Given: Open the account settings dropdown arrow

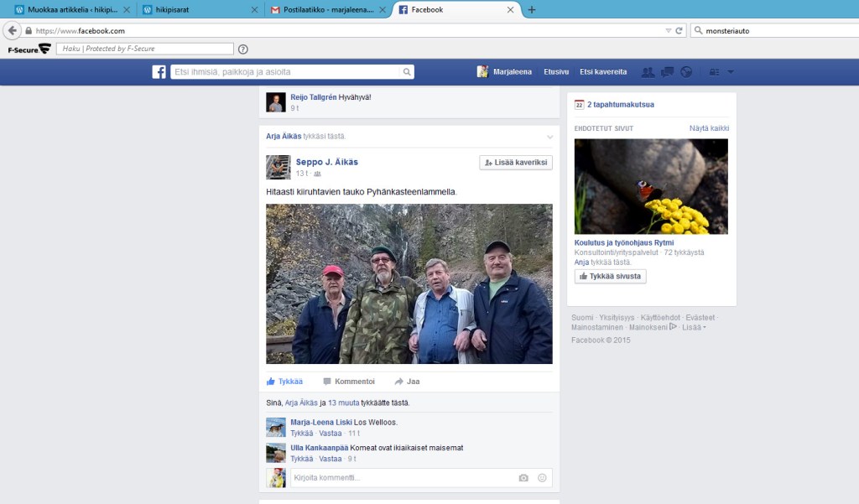Looking at the screenshot, I should pos(731,71).
